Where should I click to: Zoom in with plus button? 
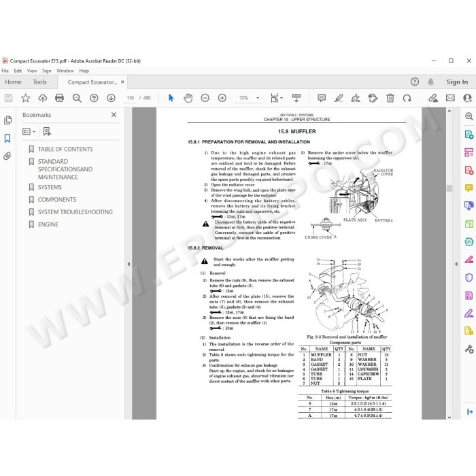click(222, 98)
